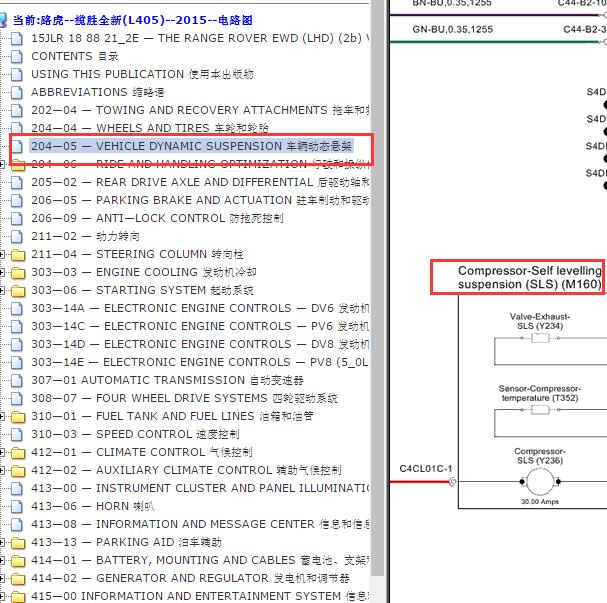Click page icon beside 308—07 FOUR WHEEL DRIVE
The height and width of the screenshot is (603, 607).
pyautogui.click(x=17, y=398)
